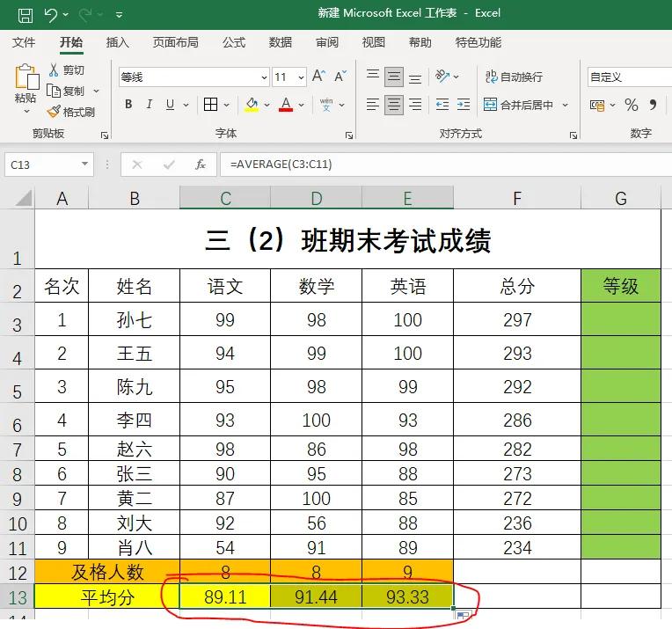The image size is (672, 629).
Task: Expand the 粘贴 options arrow
Action: pos(26,112)
